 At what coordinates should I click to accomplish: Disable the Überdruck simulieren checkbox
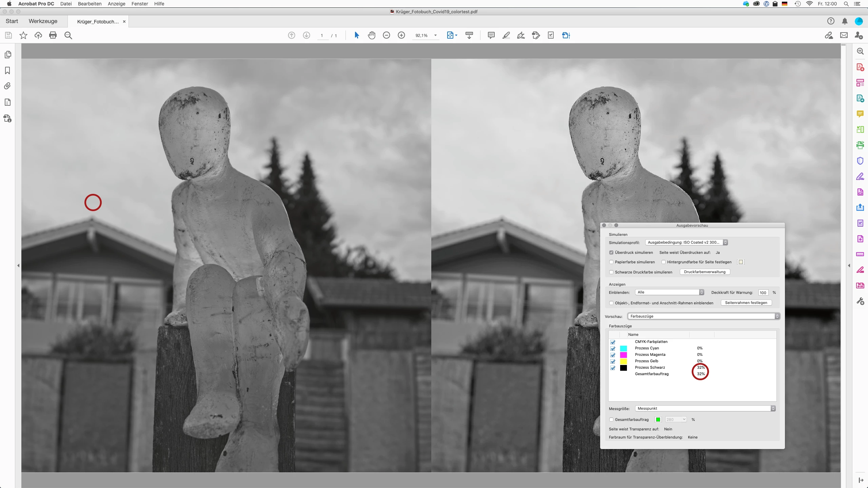(x=611, y=252)
